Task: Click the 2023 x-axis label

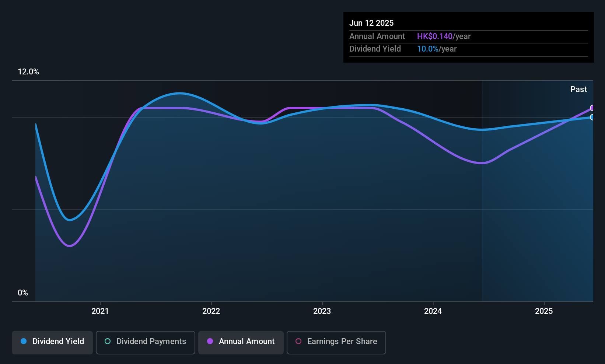Action: pyautogui.click(x=322, y=311)
